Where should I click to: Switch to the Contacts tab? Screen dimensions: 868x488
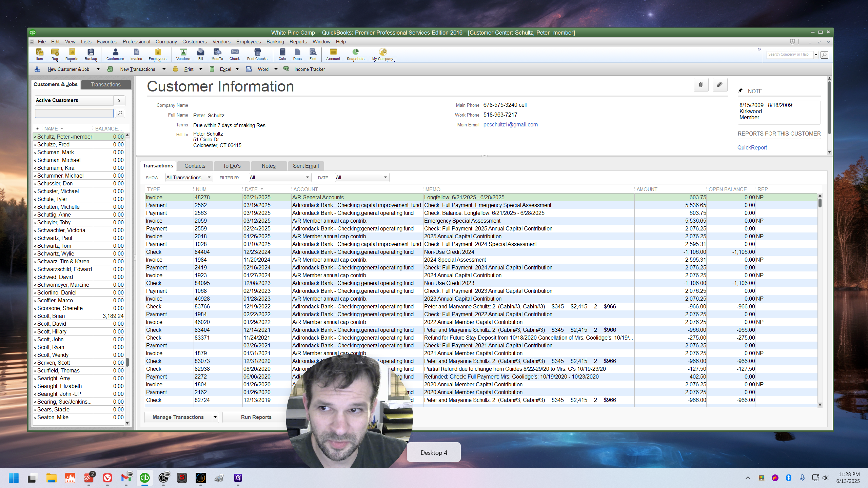[195, 166]
